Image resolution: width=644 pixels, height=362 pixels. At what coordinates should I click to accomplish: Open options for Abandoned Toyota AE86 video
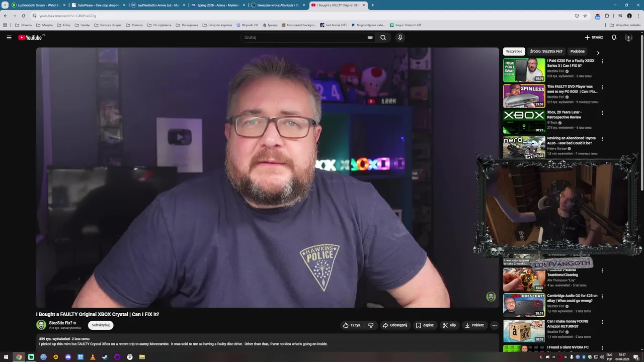602,138
